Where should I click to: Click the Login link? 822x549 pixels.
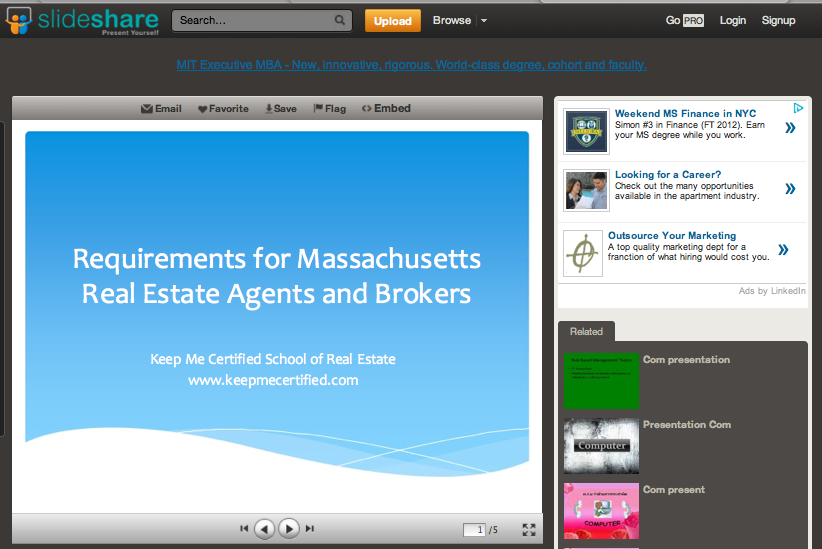pos(733,20)
